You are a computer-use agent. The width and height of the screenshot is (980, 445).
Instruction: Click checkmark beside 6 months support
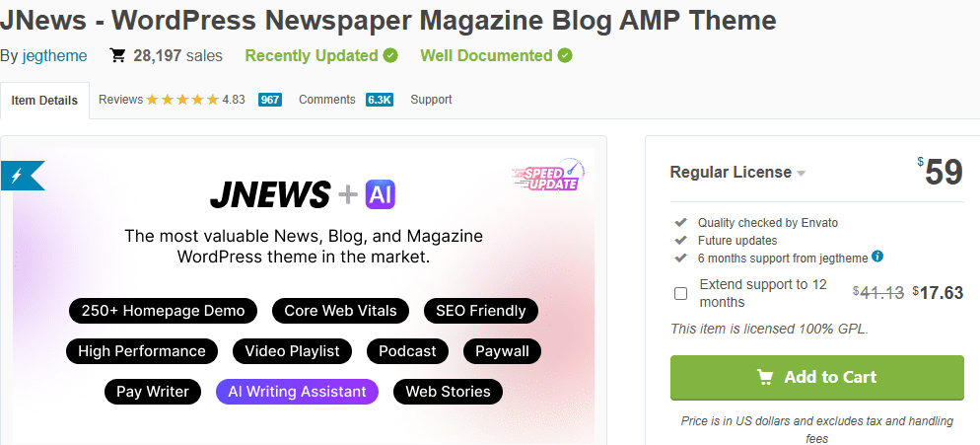pyautogui.click(x=680, y=258)
